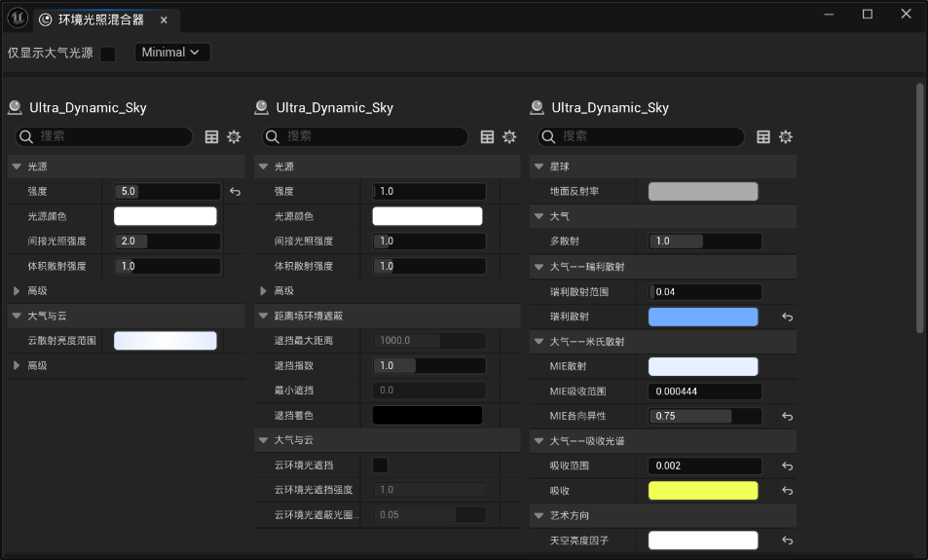Image resolution: width=928 pixels, height=560 pixels.
Task: Open 天空亮度因子 white swatch
Action: [703, 541]
